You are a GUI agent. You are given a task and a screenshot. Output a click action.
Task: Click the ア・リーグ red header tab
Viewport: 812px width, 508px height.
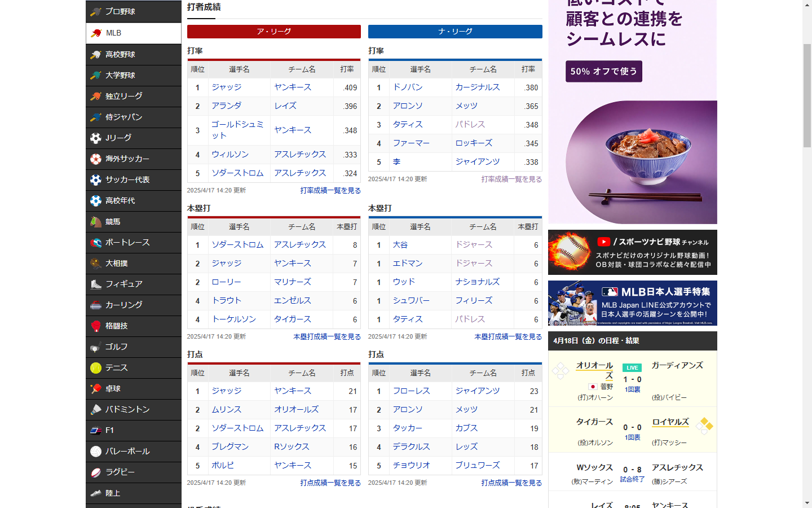point(274,32)
